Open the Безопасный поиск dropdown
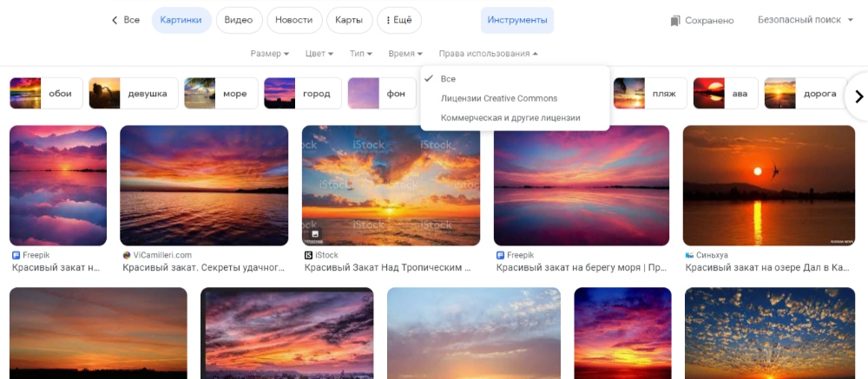 coord(806,20)
